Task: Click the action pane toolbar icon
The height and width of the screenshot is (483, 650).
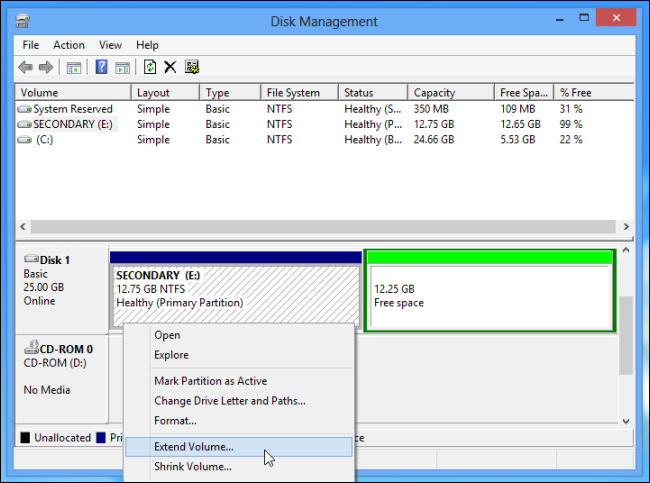Action: click(x=122, y=67)
